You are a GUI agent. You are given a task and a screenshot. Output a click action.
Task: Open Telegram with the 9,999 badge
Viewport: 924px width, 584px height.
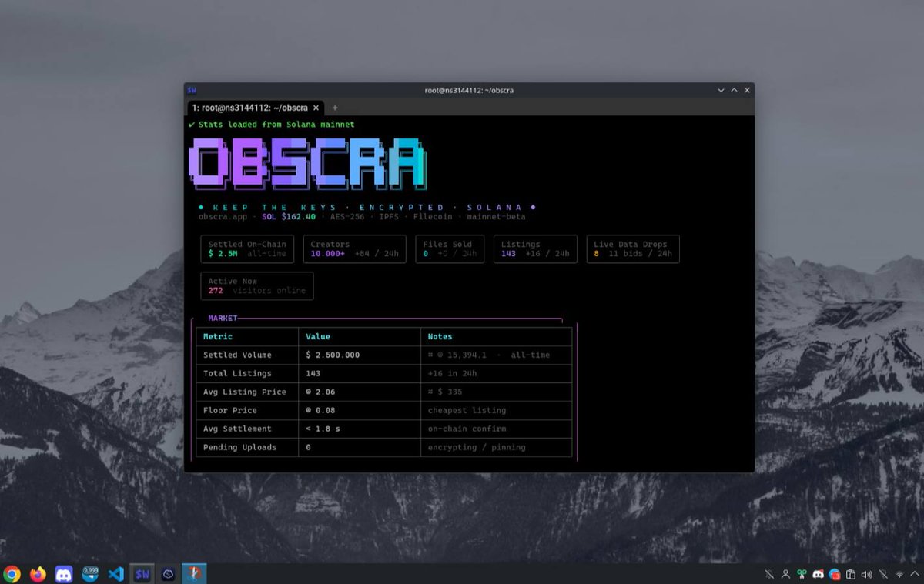coord(90,574)
